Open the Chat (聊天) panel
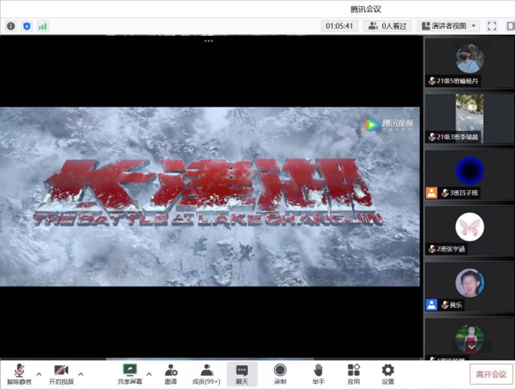515x389 pixels. pyautogui.click(x=242, y=374)
